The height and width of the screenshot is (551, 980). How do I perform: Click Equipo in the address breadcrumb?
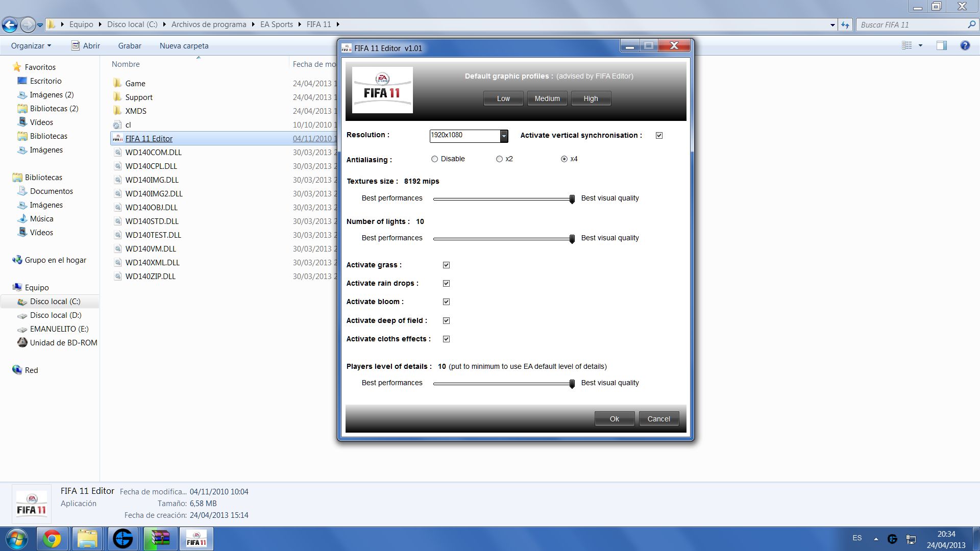[x=81, y=24]
